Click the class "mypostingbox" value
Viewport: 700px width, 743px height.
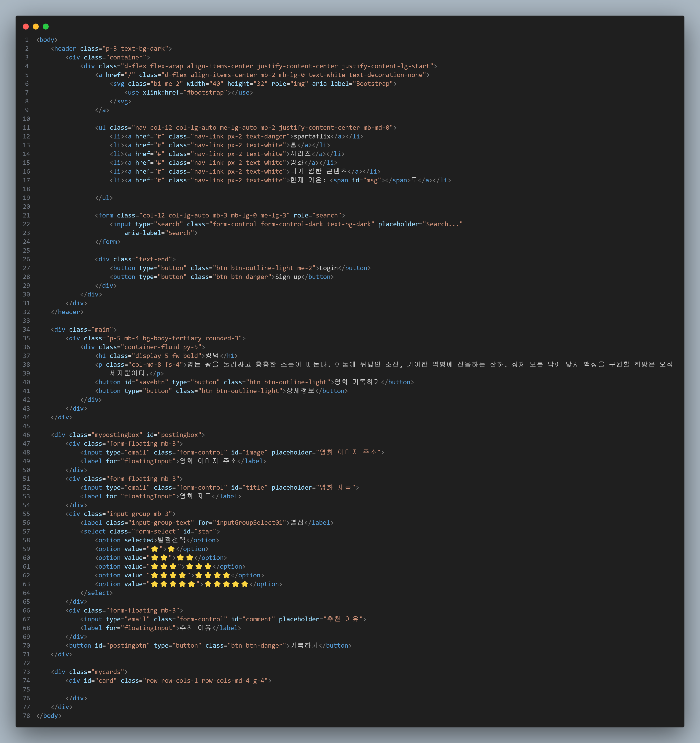click(116, 435)
